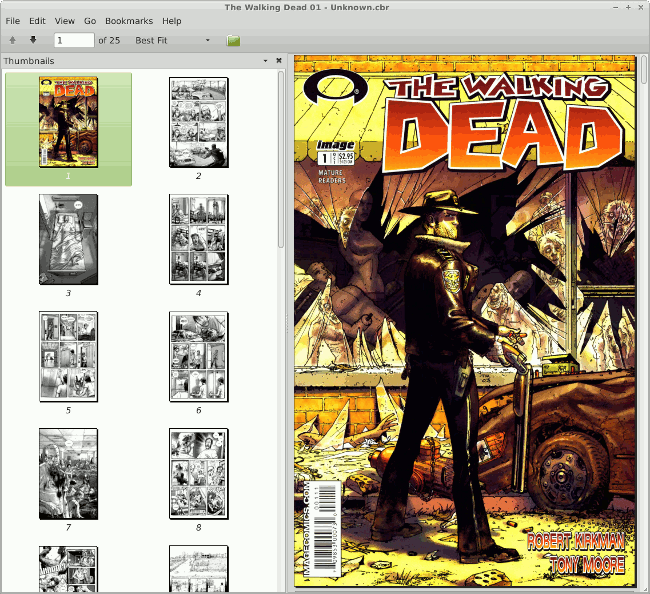This screenshot has height=594, width=650.
Task: Open the Go menu
Action: coord(90,21)
